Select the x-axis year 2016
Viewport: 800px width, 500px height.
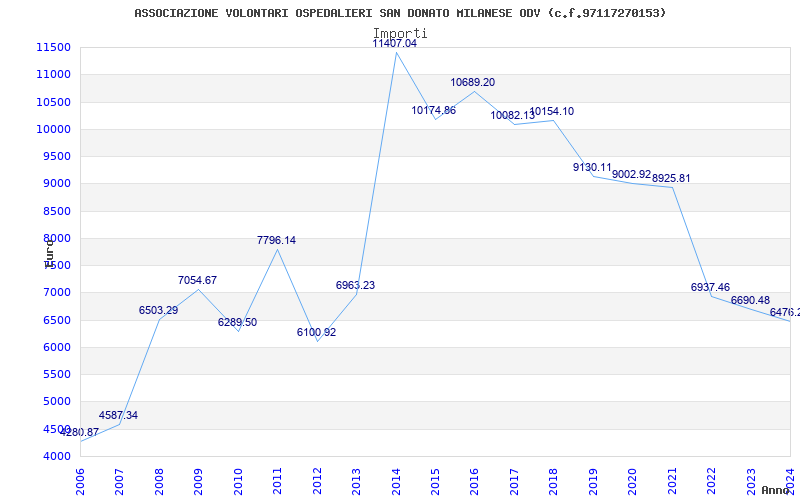(474, 481)
